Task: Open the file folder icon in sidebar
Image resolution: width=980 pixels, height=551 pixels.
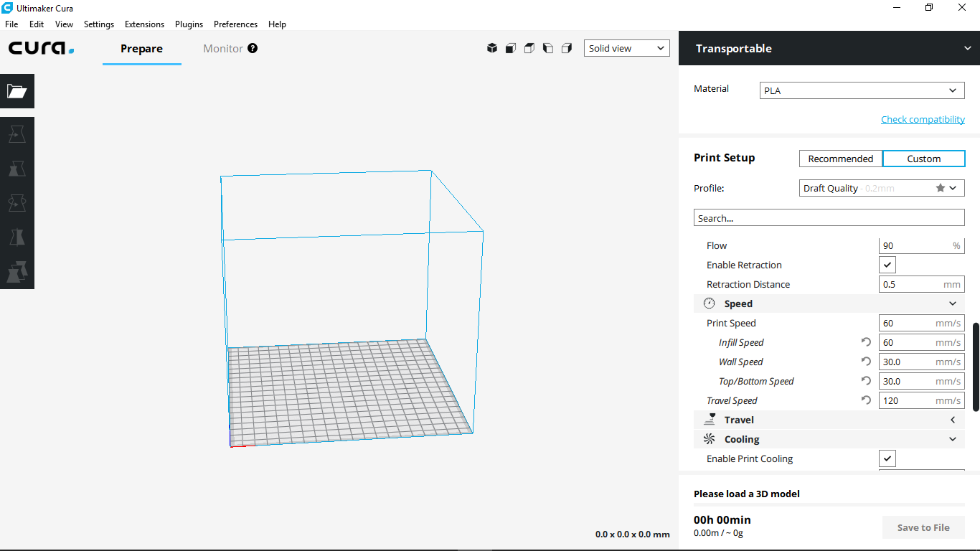Action: pyautogui.click(x=17, y=91)
